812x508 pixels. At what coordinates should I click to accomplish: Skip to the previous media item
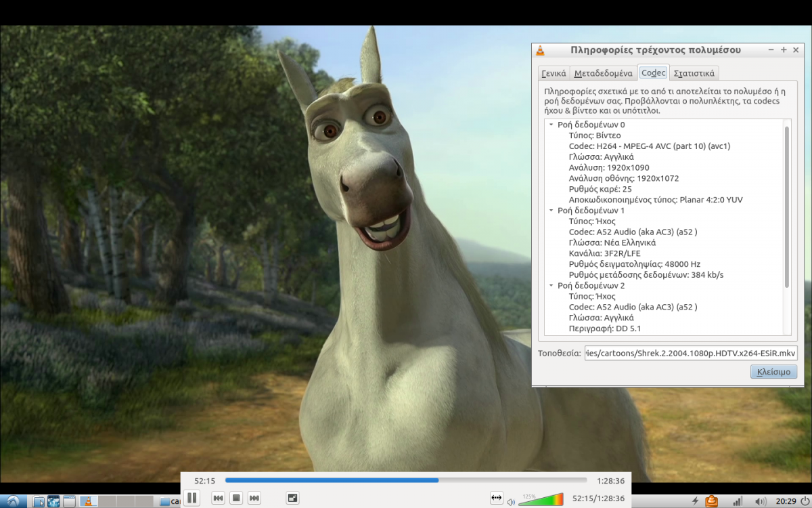(218, 499)
